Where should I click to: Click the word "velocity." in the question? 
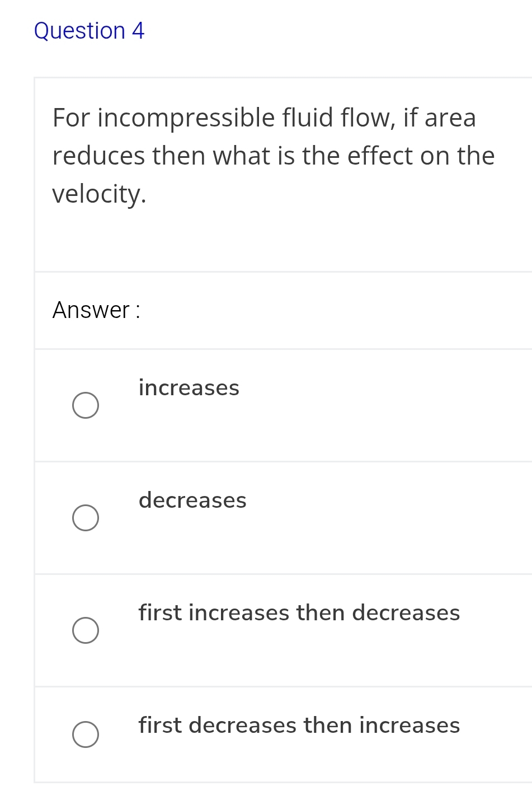[99, 194]
